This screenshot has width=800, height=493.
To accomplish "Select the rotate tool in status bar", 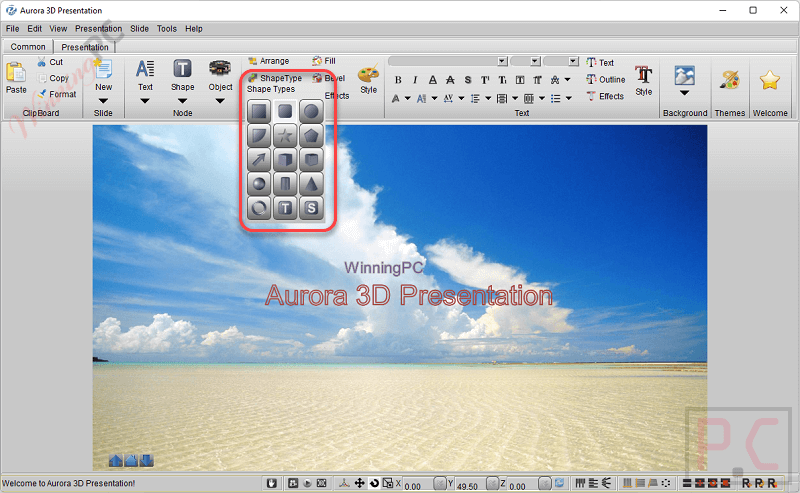I will click(374, 483).
